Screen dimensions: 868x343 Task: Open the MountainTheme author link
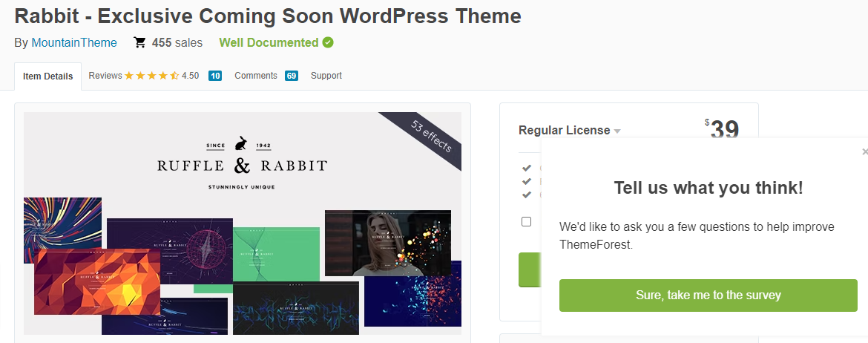74,43
